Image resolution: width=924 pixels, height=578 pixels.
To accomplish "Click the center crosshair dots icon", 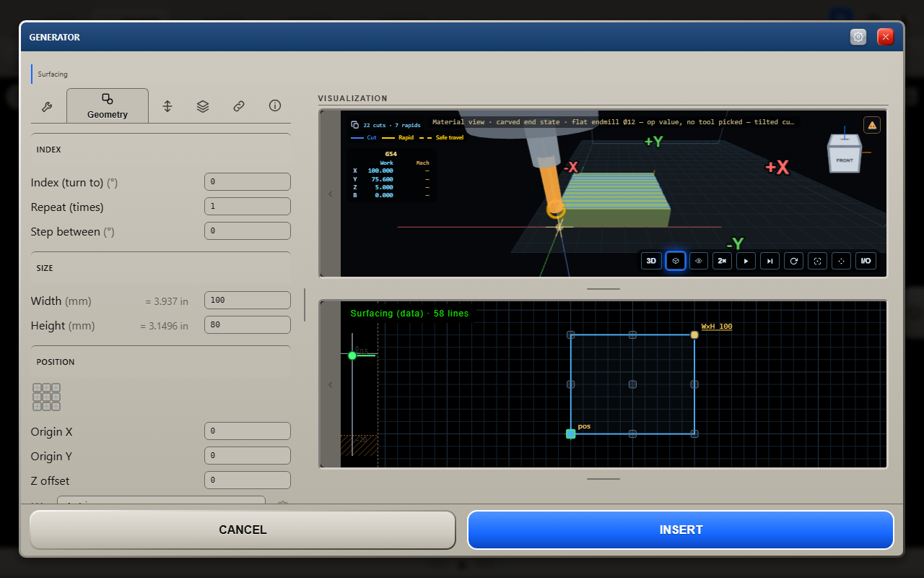I will [x=841, y=261].
